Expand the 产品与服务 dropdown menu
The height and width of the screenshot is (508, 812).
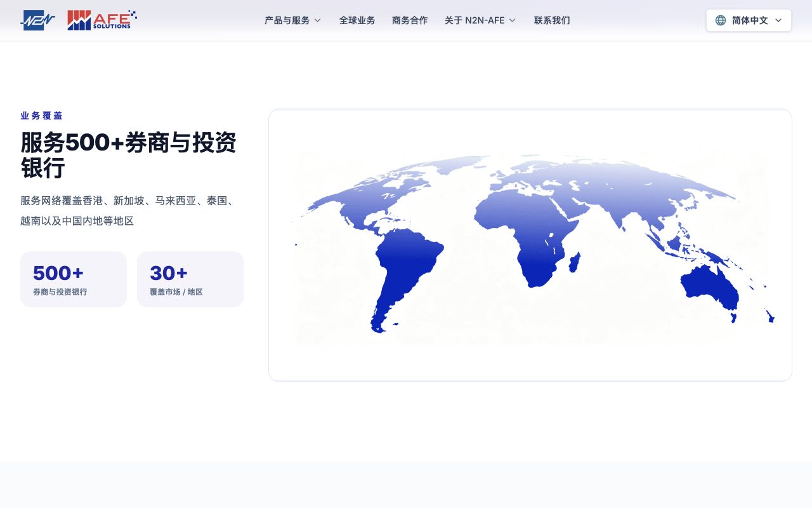[293, 20]
